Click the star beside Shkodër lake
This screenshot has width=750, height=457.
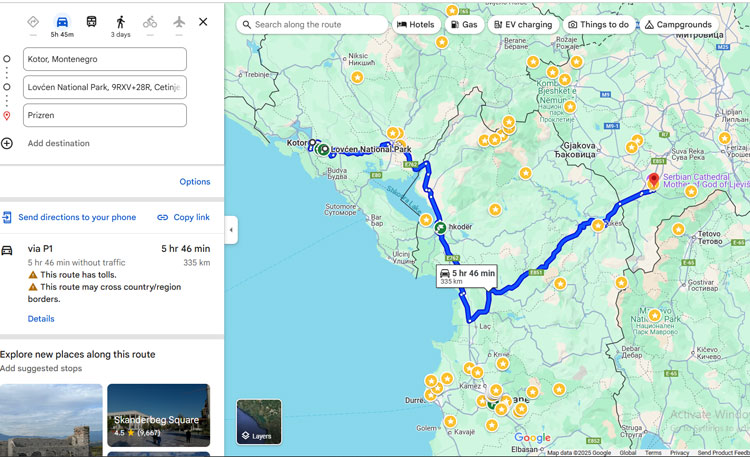[x=426, y=220]
